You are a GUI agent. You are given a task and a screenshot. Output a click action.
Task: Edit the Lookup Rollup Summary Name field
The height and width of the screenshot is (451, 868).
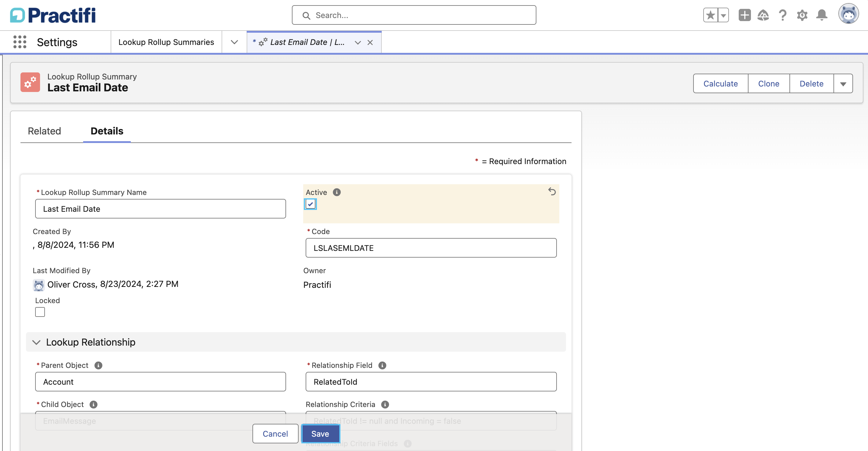tap(160, 209)
